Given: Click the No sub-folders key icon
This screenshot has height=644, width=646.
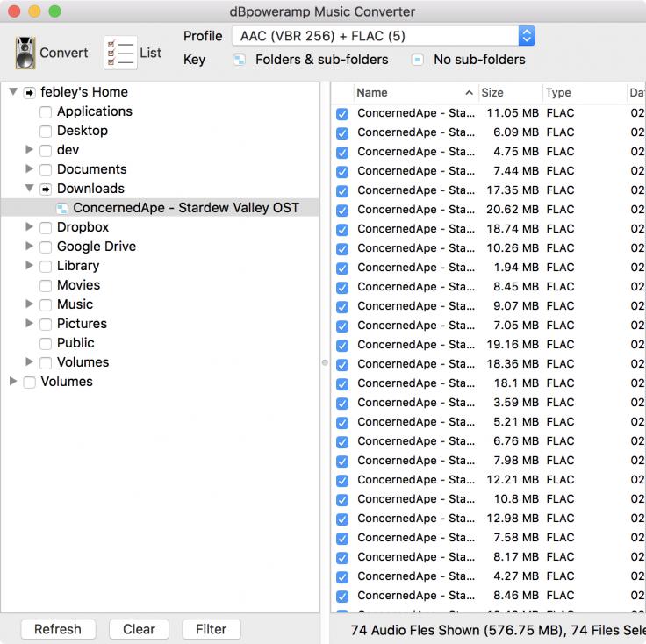Looking at the screenshot, I should 418,60.
